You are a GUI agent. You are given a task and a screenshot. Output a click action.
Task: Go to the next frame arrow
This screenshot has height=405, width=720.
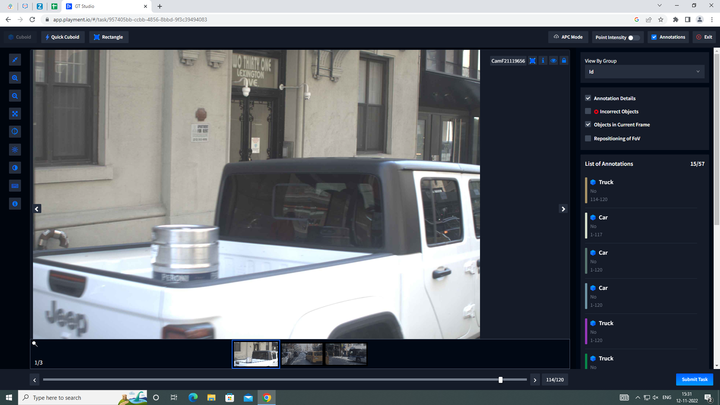coord(534,380)
